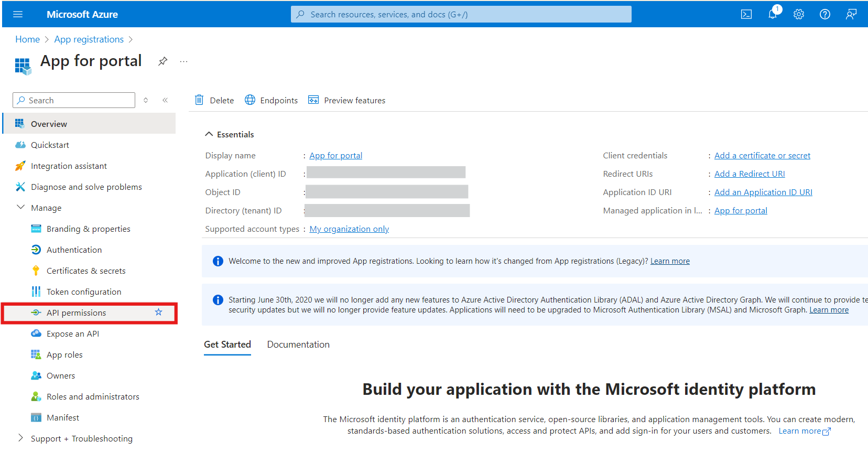Open the hamburger portal menu

pyautogui.click(x=18, y=14)
